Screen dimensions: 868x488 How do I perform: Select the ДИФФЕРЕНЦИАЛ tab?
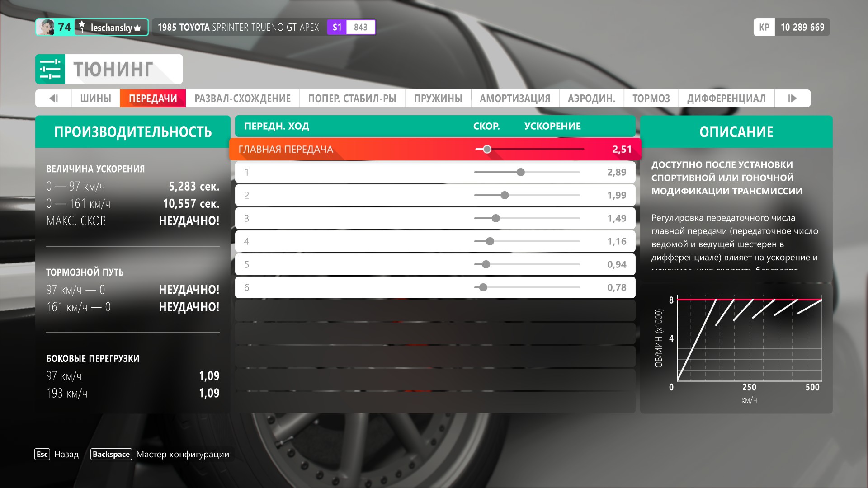[x=726, y=99]
